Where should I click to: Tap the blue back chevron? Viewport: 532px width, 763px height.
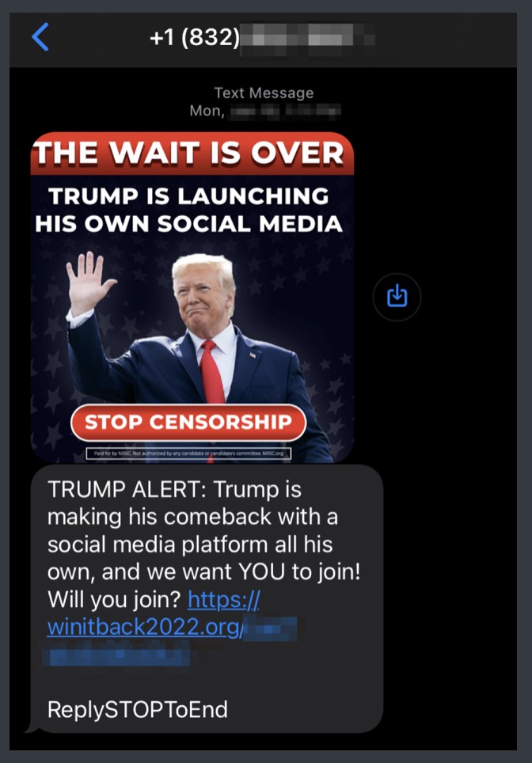point(40,37)
